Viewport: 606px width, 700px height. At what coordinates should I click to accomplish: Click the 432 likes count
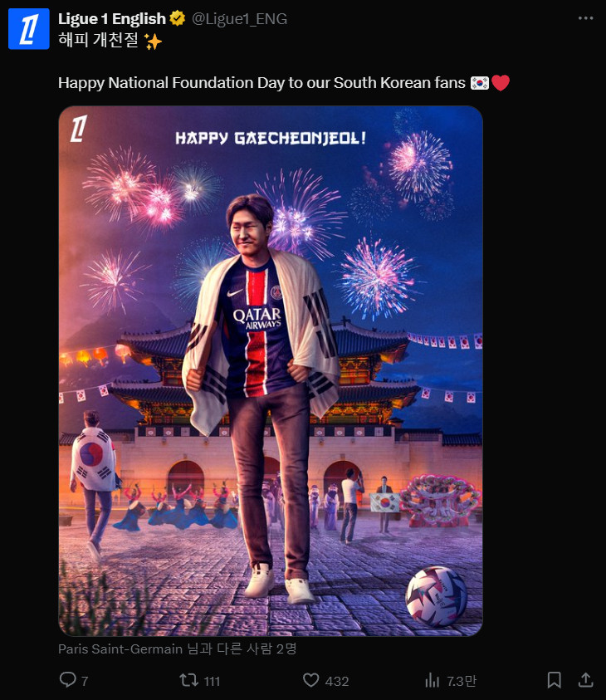[x=336, y=681]
